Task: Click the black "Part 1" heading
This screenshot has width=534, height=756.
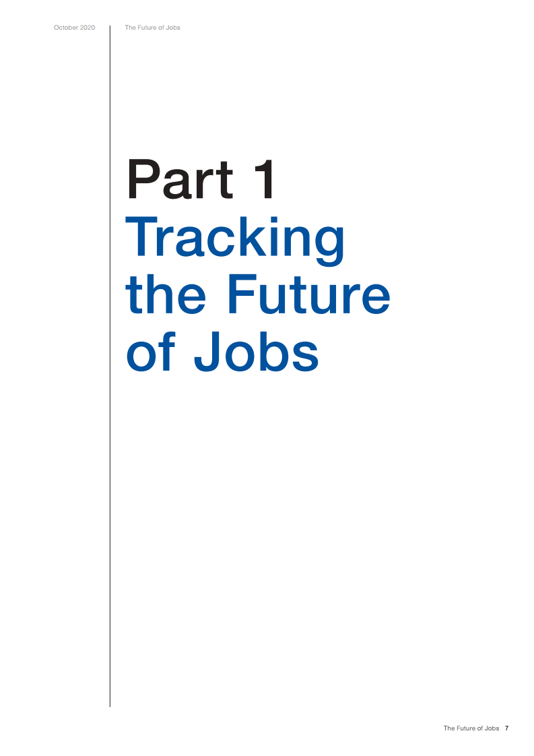Action: 201,179
